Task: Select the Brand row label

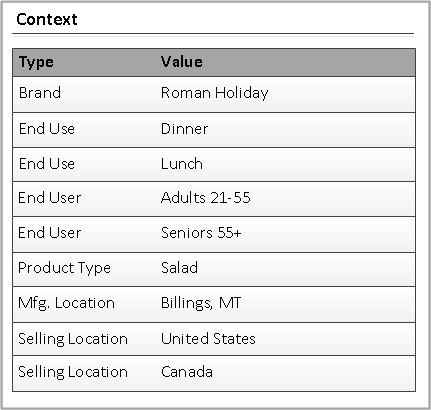Action: pos(40,93)
